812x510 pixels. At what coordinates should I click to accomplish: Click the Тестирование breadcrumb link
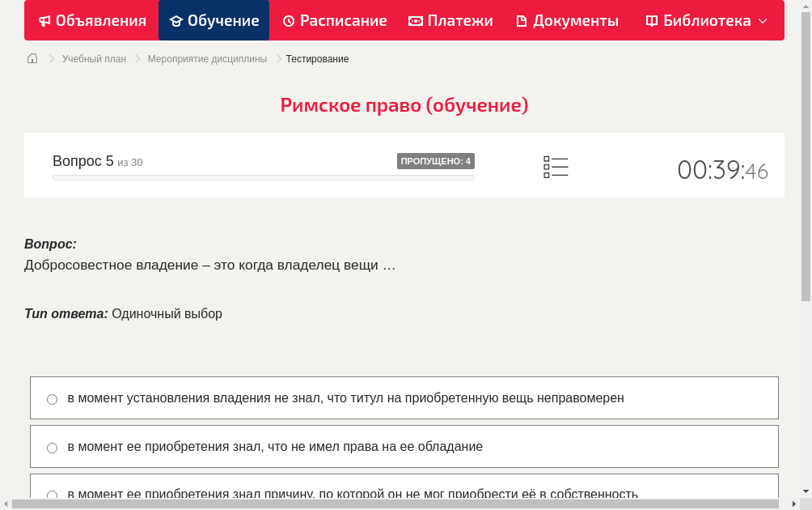point(316,58)
